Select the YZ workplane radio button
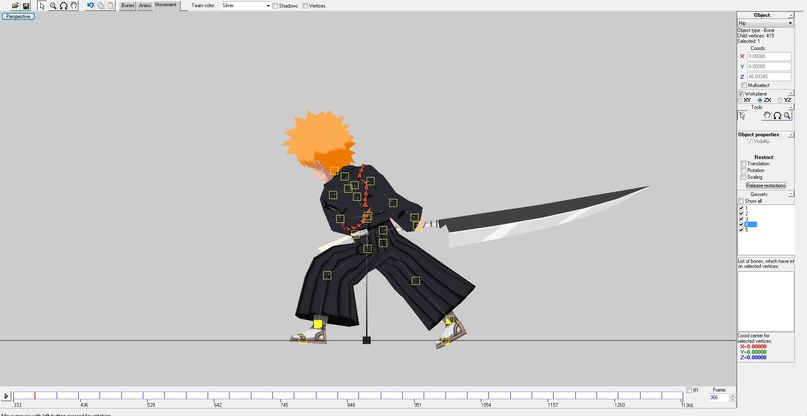This screenshot has width=807, height=416. pos(780,100)
